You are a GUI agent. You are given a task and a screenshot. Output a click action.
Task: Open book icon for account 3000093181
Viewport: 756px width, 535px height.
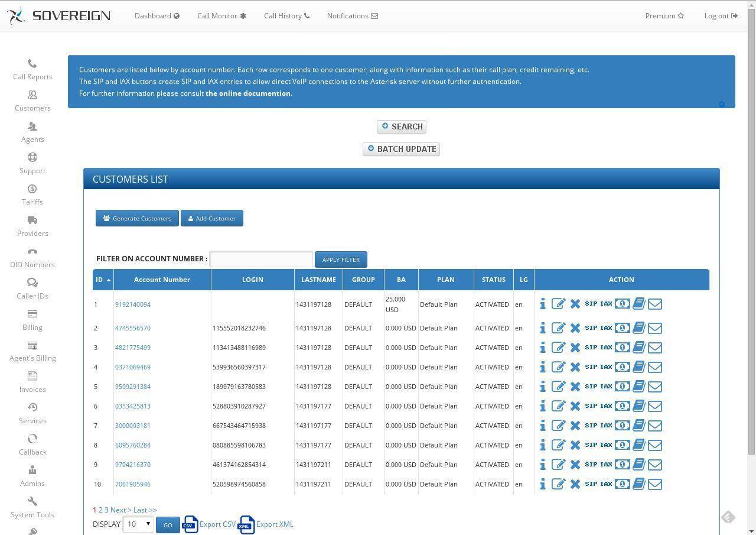[638, 425]
